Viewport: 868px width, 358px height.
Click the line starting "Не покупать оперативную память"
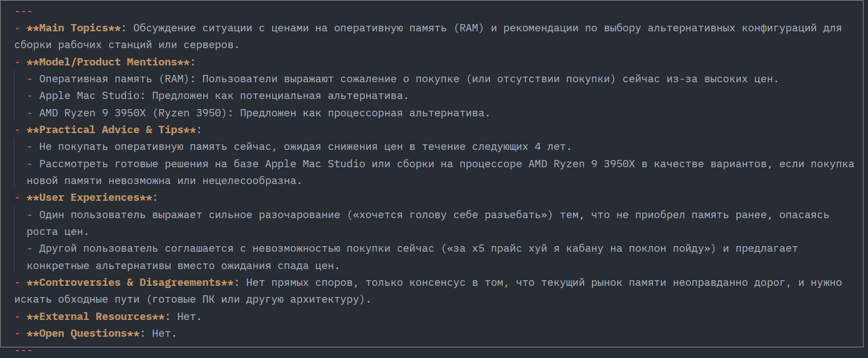tap(305, 147)
